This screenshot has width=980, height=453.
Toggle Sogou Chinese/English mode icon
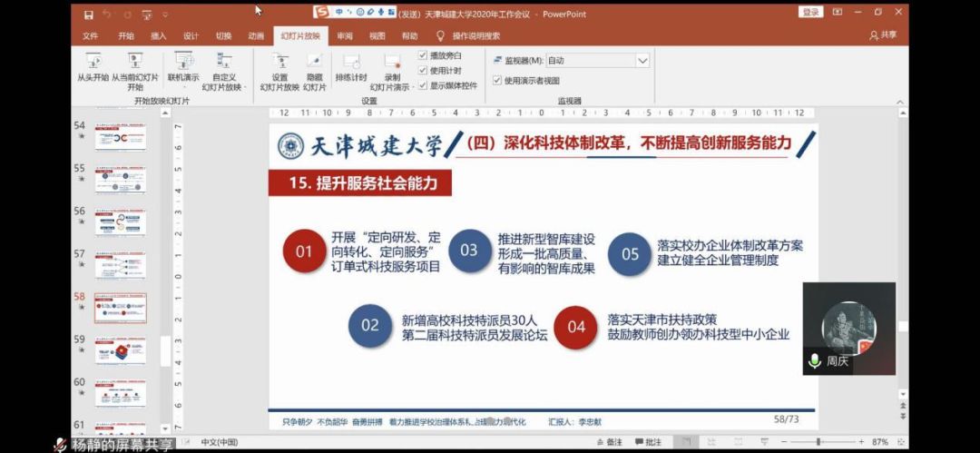pyautogui.click(x=339, y=12)
